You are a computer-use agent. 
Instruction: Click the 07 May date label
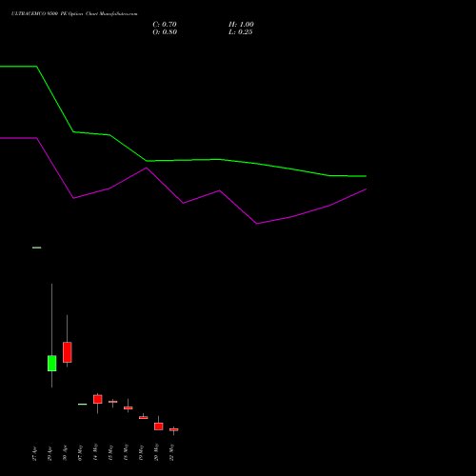(80, 453)
